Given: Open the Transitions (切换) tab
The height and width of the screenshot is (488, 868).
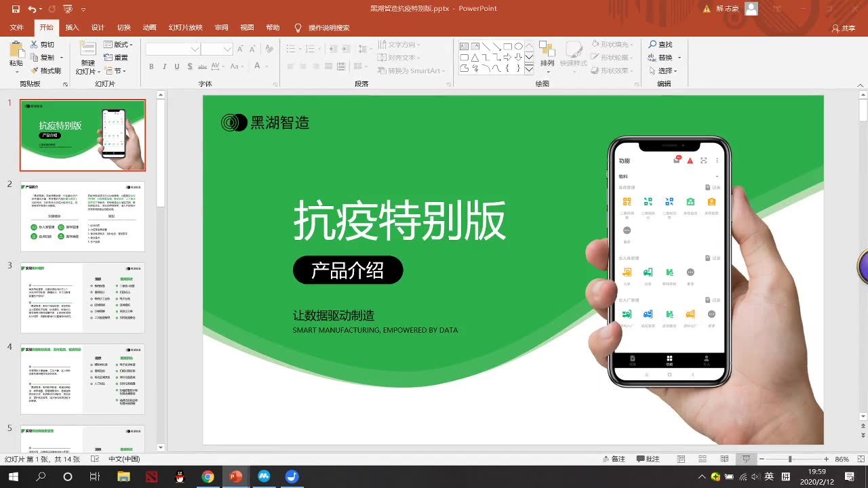Looking at the screenshot, I should point(123,28).
